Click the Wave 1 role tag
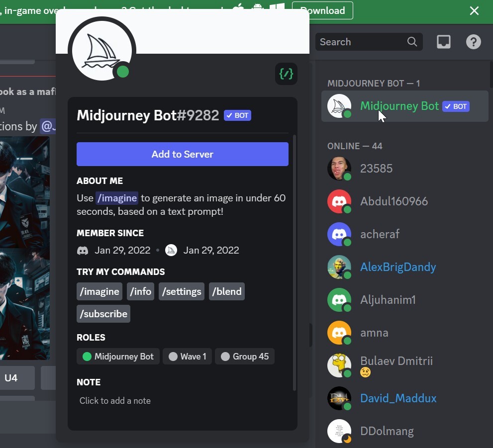This screenshot has width=493, height=448. [x=188, y=357]
